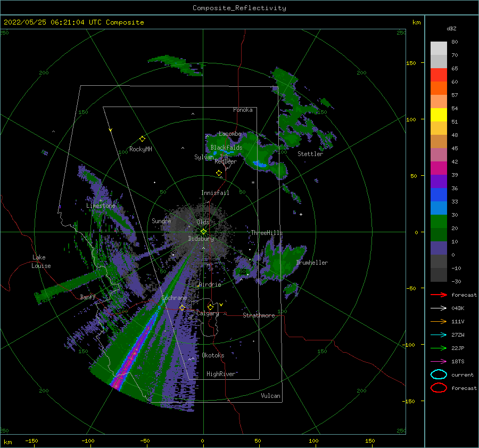
Task: Select the cyan 27ZW arrow icon
Action: (439, 335)
